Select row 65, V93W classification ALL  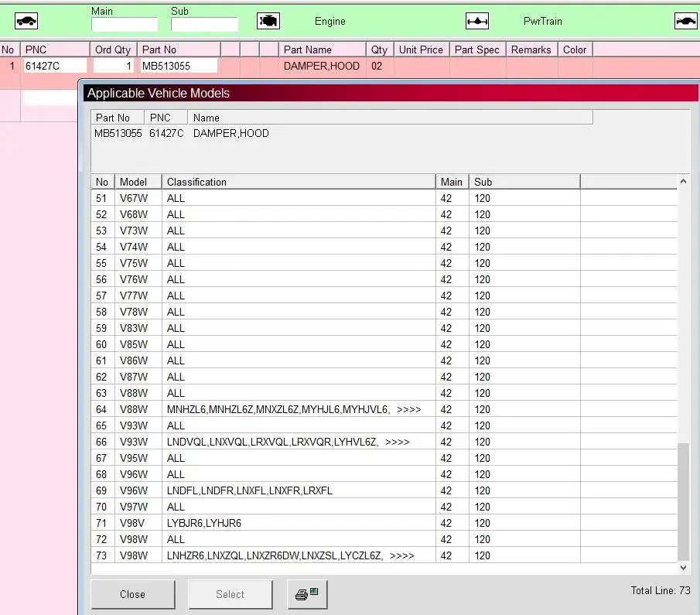click(384, 425)
